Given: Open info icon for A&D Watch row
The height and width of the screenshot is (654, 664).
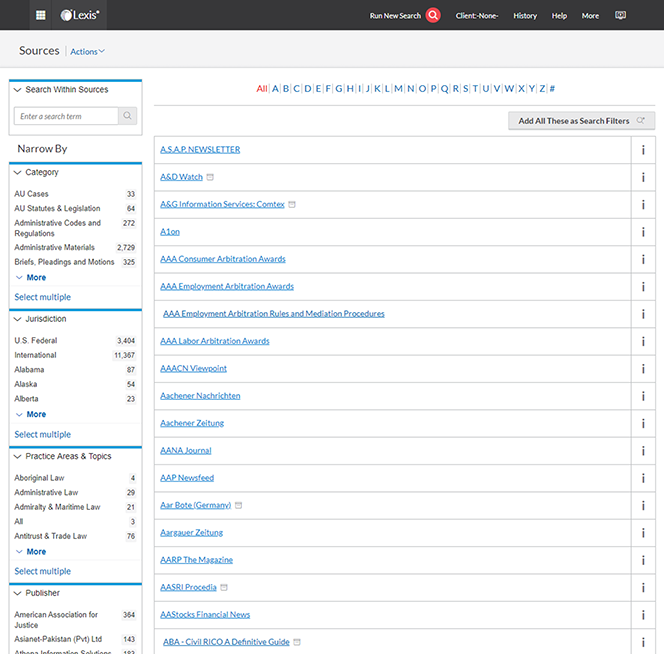Looking at the screenshot, I should (643, 177).
